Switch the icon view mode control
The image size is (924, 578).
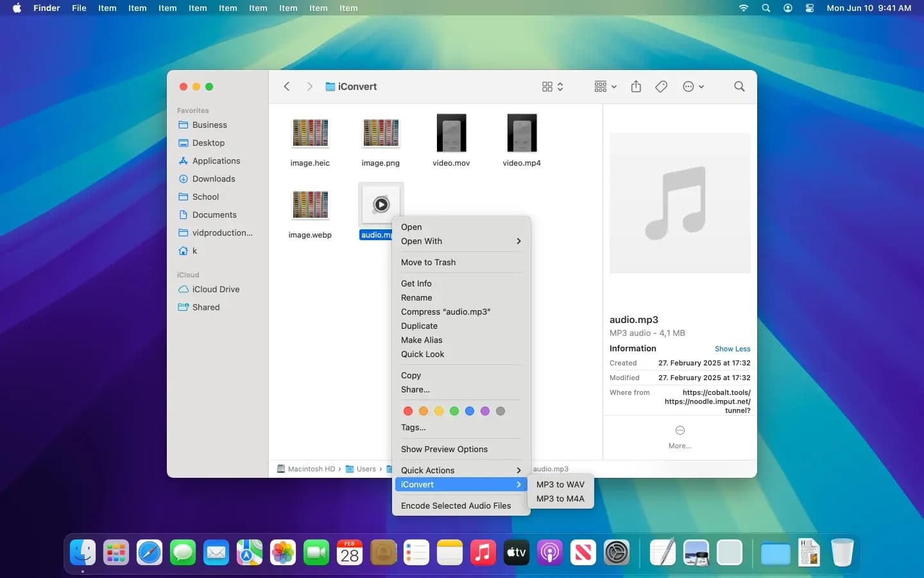[x=552, y=87]
